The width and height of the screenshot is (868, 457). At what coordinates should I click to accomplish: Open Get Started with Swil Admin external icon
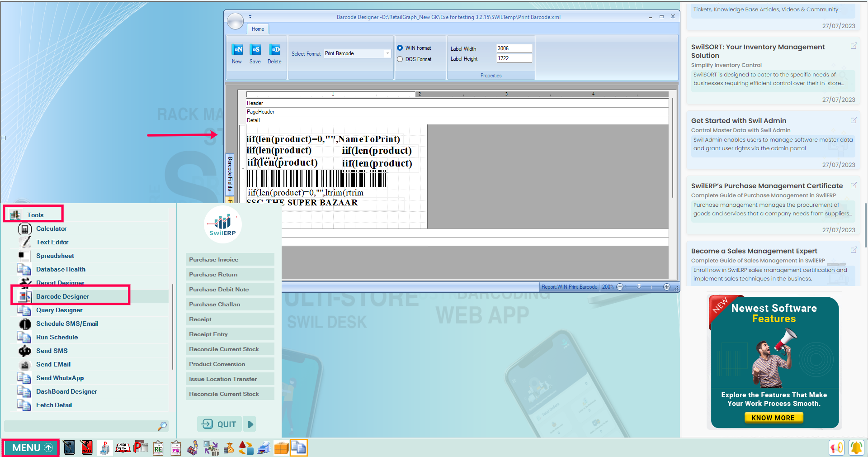[x=854, y=120]
